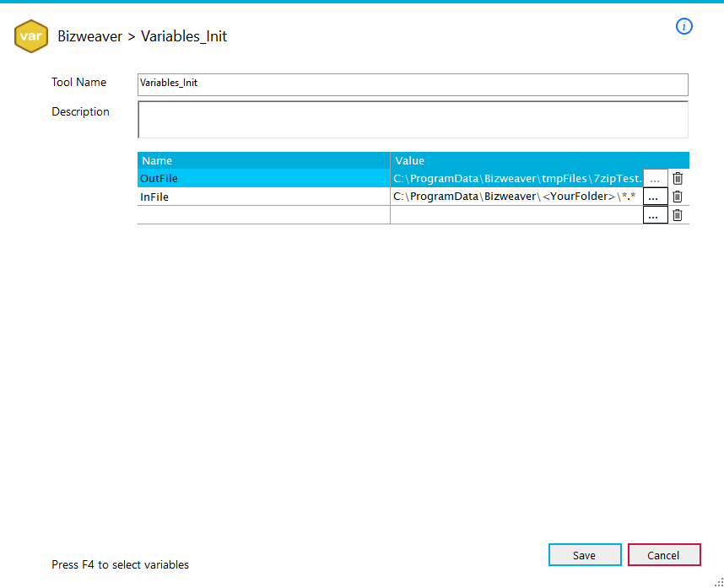The height and width of the screenshot is (588, 724).
Task: Delete the OutFile variable row
Action: click(x=678, y=178)
